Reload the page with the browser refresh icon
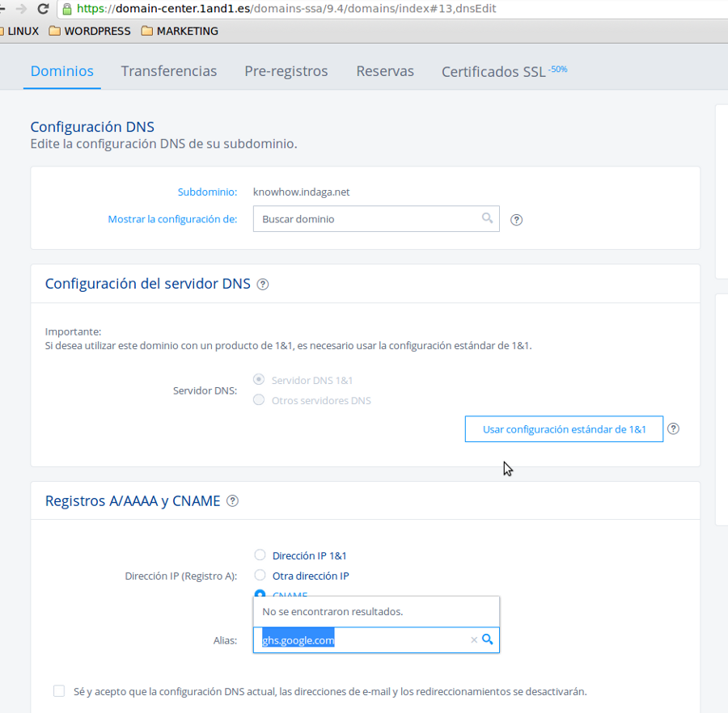The height and width of the screenshot is (713, 728). tap(43, 8)
